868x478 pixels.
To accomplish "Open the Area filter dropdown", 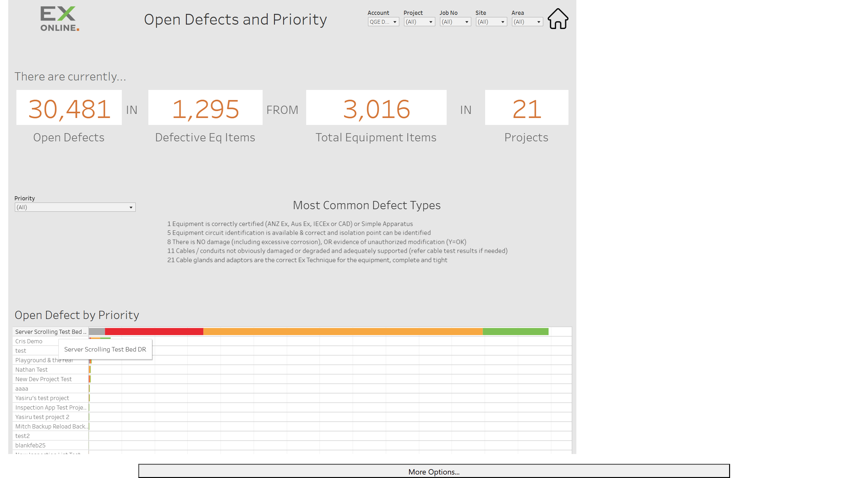I will pos(527,22).
